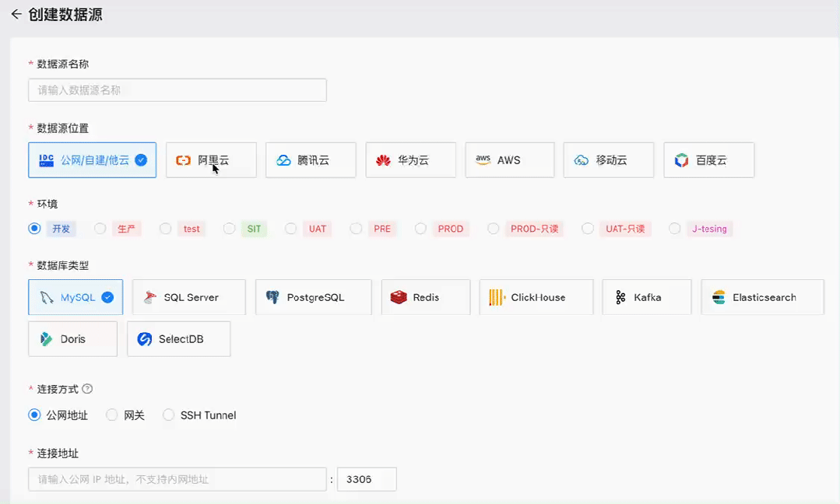Select Doris database type
The height and width of the screenshot is (504, 840).
(x=73, y=338)
